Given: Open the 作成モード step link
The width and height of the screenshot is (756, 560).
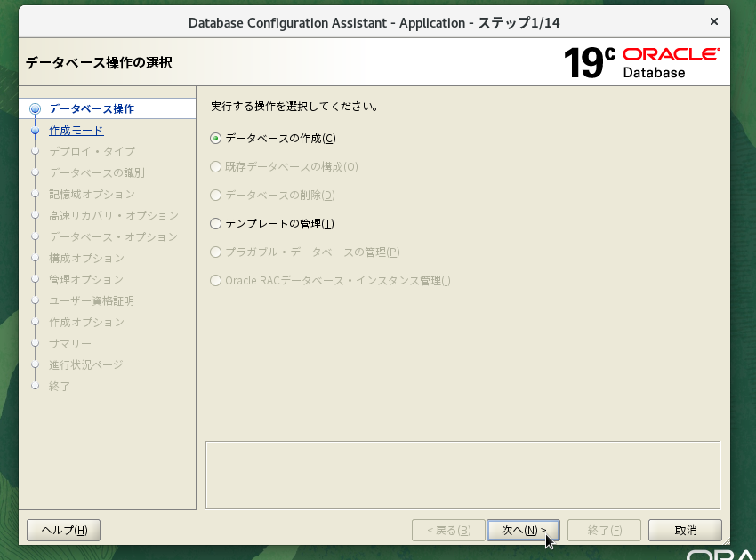Looking at the screenshot, I should (x=76, y=130).
